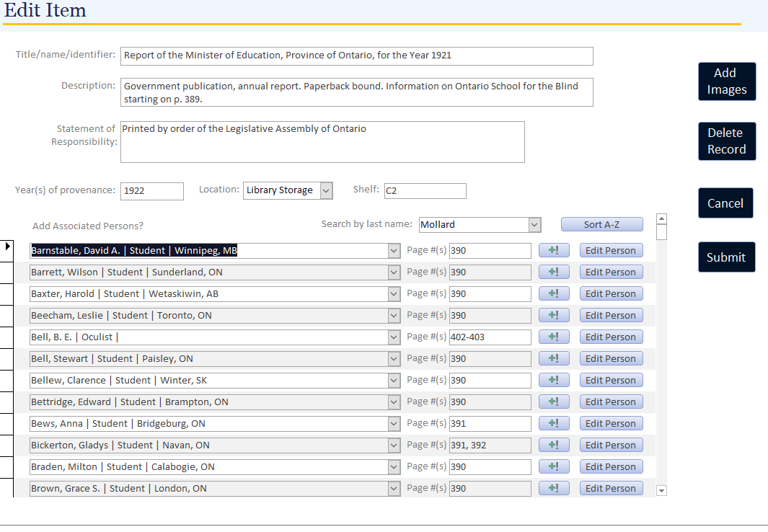
Task: Select the record selector arrow for the first row
Action: pos(8,247)
